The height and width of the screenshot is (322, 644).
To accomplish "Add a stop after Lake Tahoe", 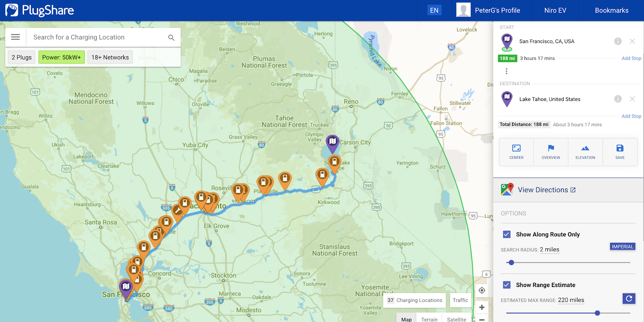I will click(x=631, y=116).
